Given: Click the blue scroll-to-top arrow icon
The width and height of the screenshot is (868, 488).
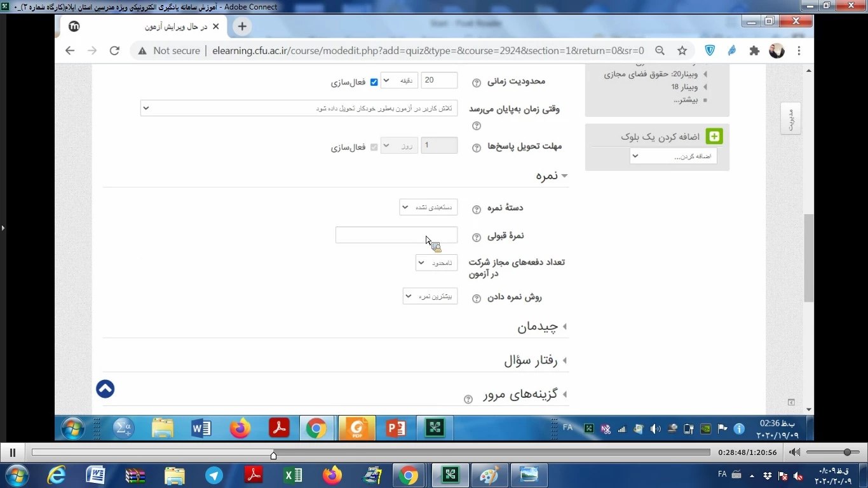Looking at the screenshot, I should [x=105, y=389].
